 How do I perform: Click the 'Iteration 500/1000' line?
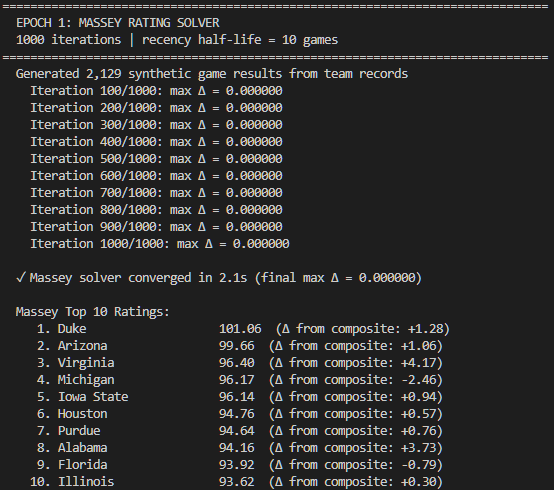click(x=156, y=159)
